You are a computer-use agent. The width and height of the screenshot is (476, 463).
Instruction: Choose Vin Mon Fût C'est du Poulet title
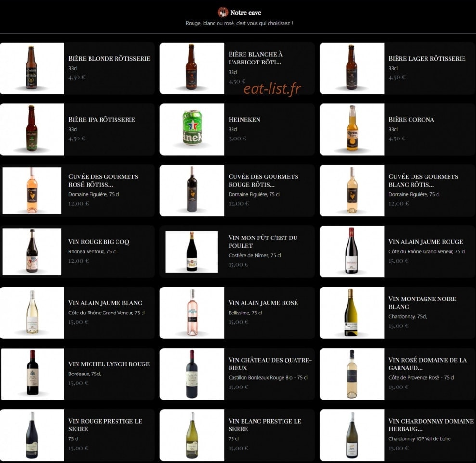(263, 242)
